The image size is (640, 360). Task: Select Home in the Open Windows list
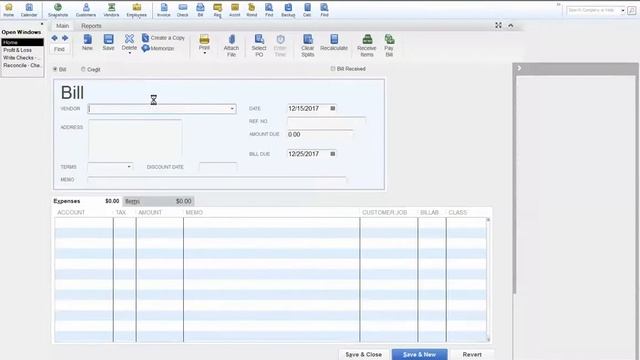click(x=22, y=42)
